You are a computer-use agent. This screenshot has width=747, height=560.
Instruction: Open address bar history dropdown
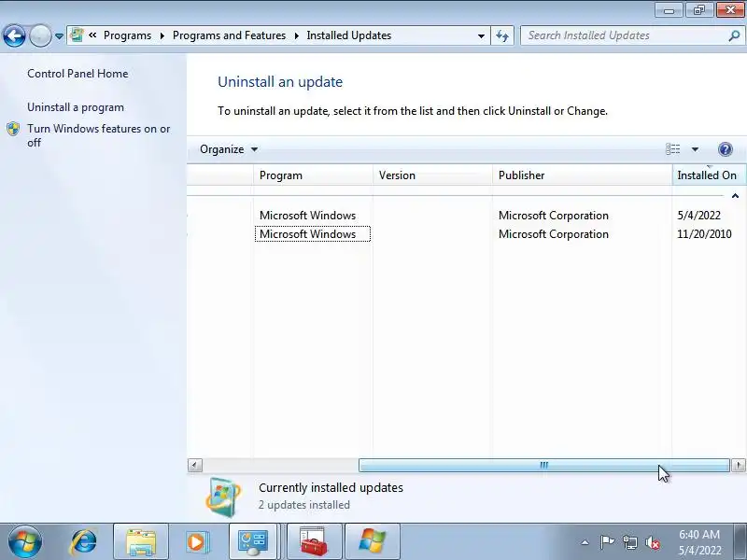tap(481, 35)
